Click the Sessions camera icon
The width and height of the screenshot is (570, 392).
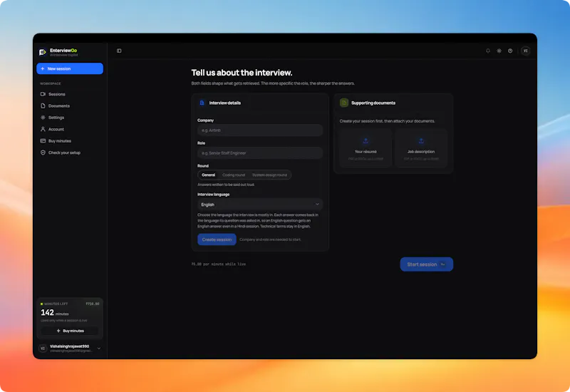coord(43,94)
